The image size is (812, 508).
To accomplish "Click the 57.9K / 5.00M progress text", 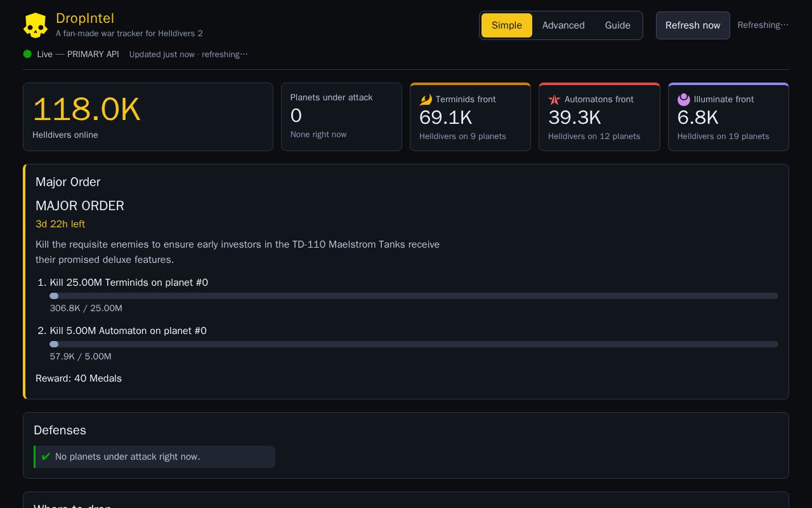I will [81, 356].
